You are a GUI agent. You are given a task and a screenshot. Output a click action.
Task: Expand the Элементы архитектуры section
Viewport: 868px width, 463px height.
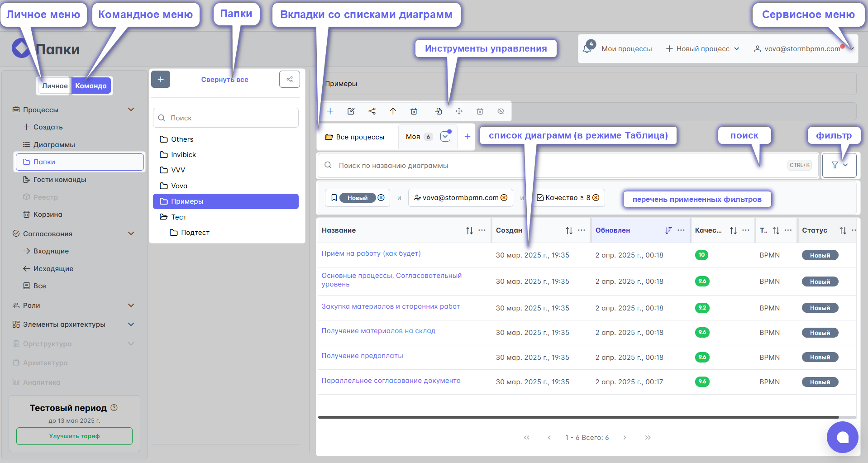131,324
